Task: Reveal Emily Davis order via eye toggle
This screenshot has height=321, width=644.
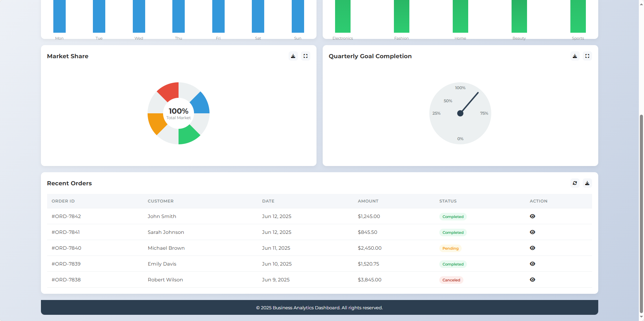Action: tap(533, 263)
